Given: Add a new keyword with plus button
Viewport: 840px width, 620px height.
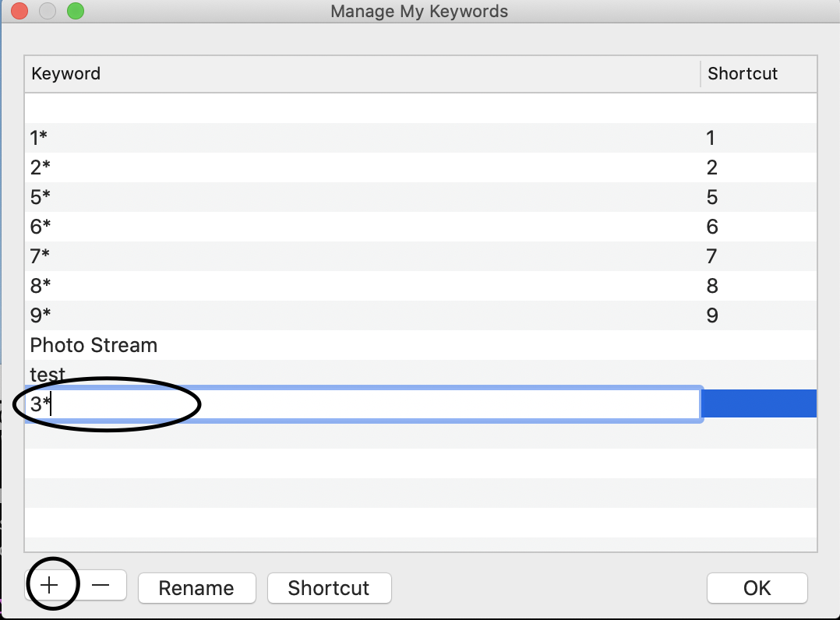Looking at the screenshot, I should pos(49,585).
